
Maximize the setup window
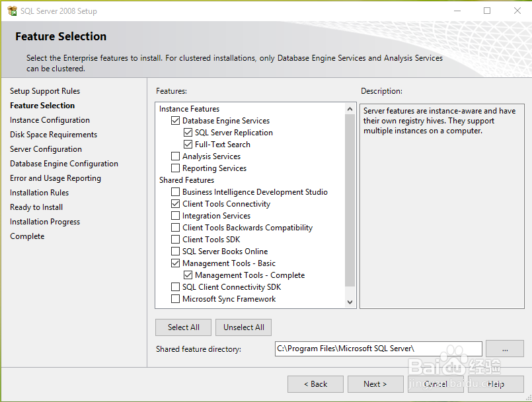pyautogui.click(x=487, y=11)
